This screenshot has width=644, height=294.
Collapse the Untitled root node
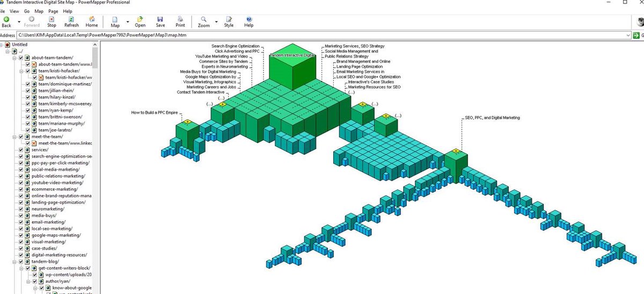(x=2, y=45)
